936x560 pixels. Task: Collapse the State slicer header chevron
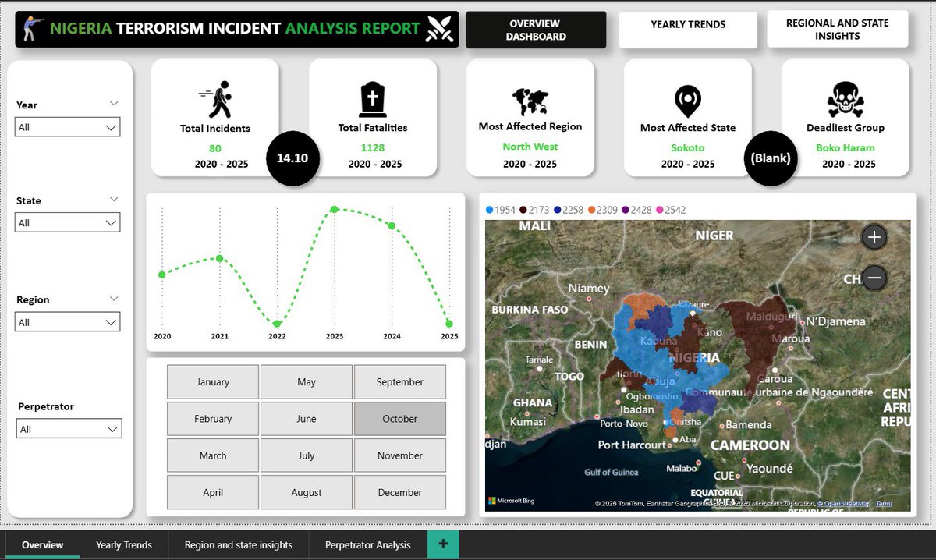coord(114,200)
